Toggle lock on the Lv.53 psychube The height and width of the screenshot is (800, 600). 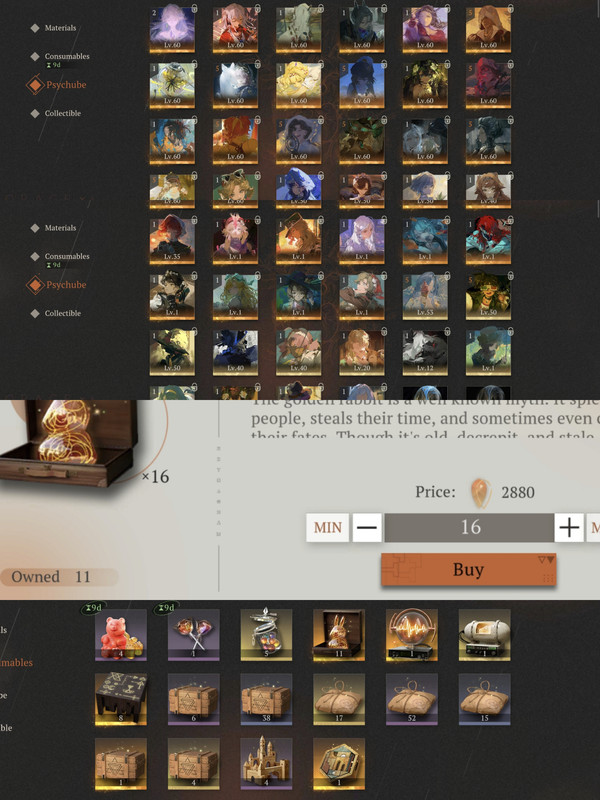(447, 276)
